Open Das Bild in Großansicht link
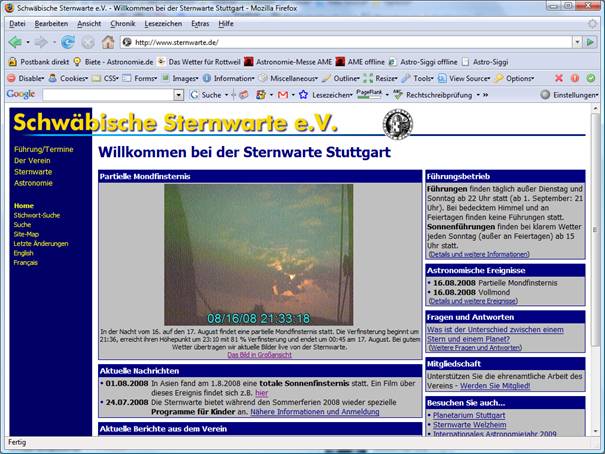Viewport: 605px width, 454px height. click(x=260, y=355)
